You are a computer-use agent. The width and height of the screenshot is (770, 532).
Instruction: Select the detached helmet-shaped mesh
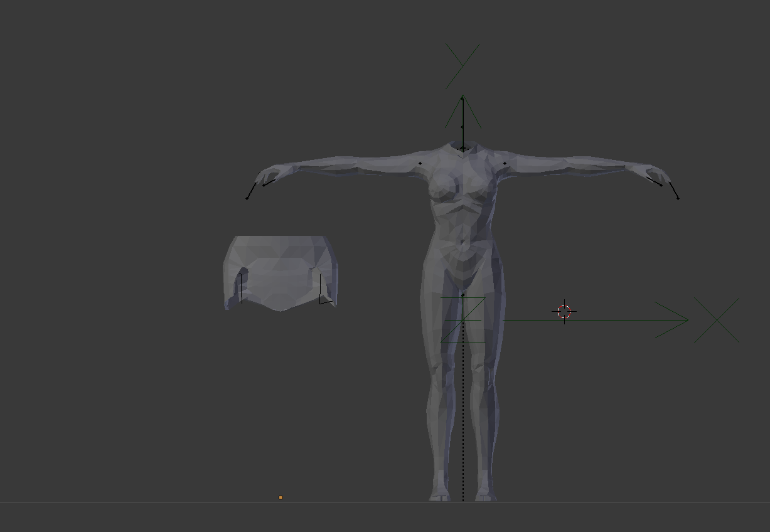281,273
